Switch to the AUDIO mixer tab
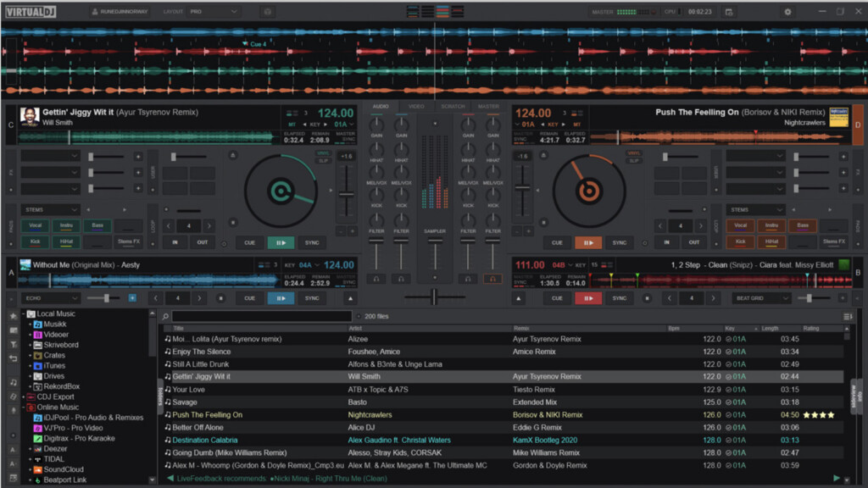The height and width of the screenshot is (488, 868). click(381, 106)
